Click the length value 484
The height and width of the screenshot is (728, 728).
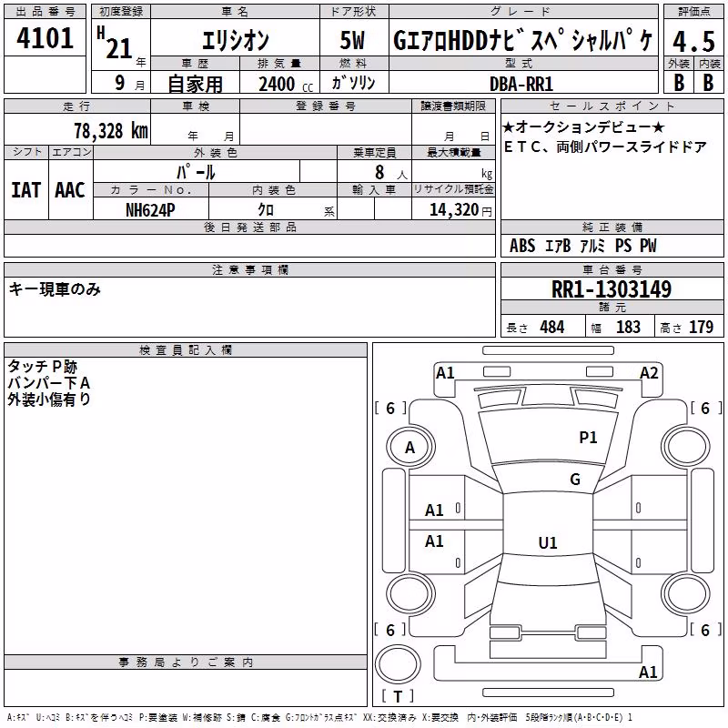(x=552, y=328)
